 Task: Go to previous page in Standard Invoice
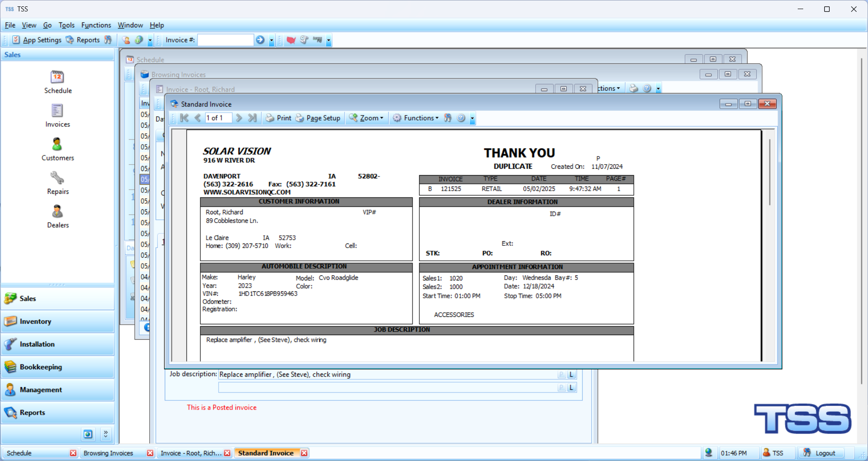pyautogui.click(x=198, y=118)
